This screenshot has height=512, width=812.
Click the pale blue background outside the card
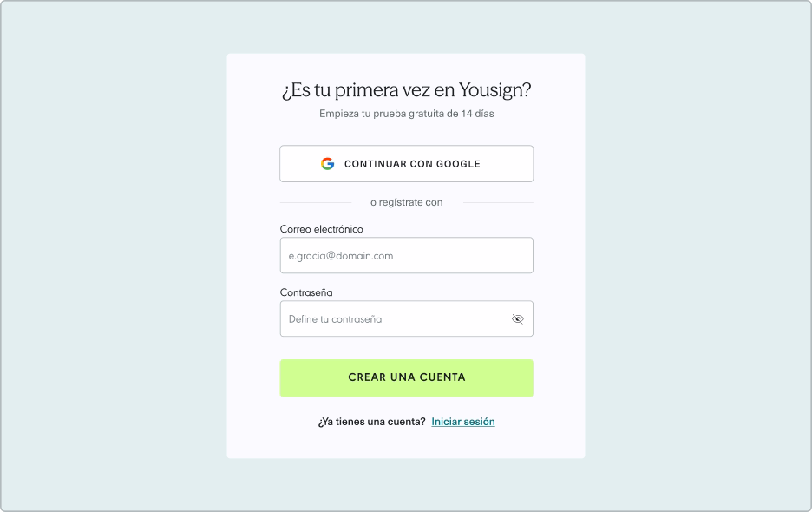114,259
